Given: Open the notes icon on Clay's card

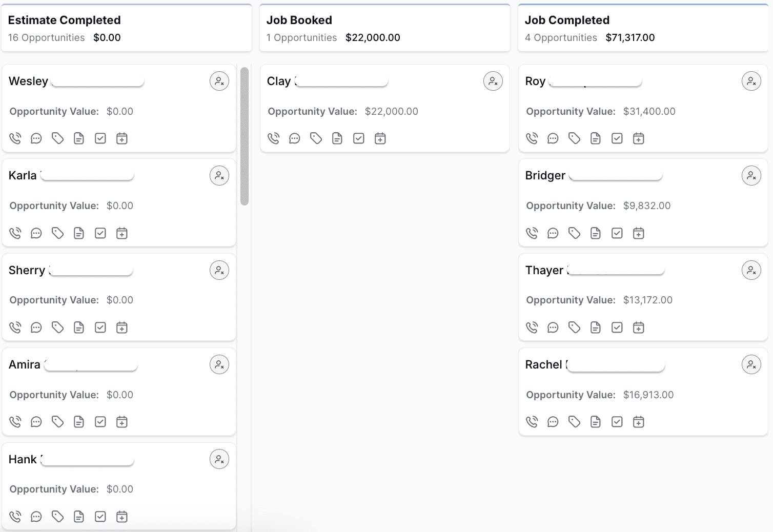Looking at the screenshot, I should coord(337,138).
